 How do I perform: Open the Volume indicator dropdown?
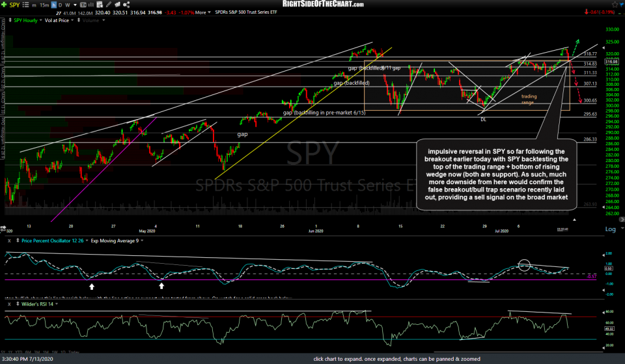(104, 20)
